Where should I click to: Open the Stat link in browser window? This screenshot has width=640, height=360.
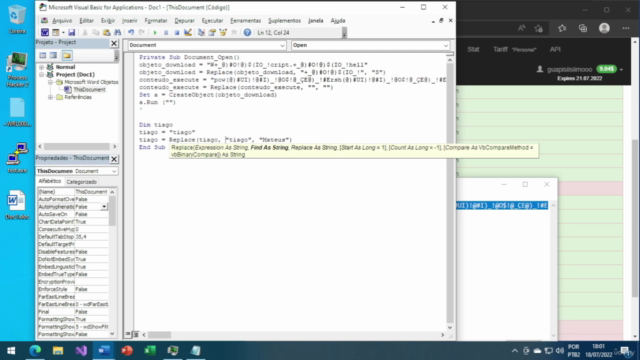pyautogui.click(x=473, y=49)
